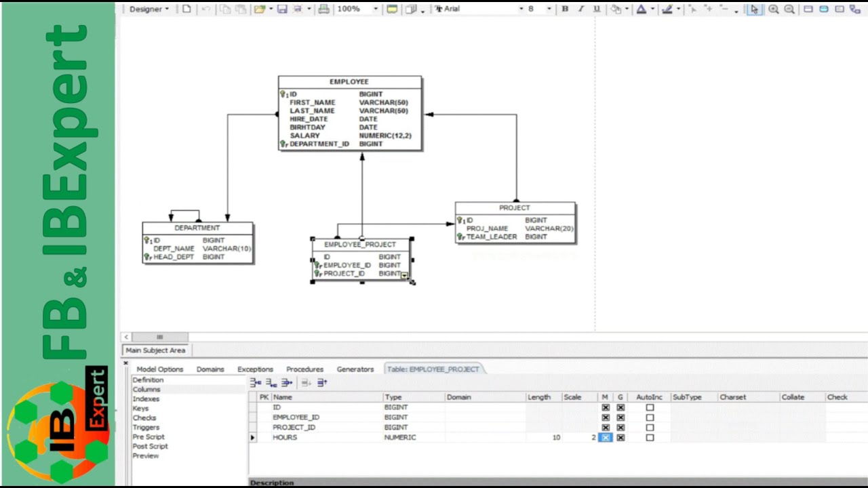Close the bottom panel with the x
Viewport: 868px width, 488px height.
point(125,363)
